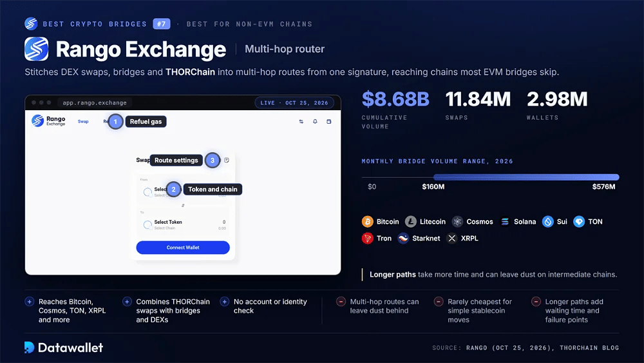The height and width of the screenshot is (363, 644).
Task: Click 'RANGO (OCT 25, 2026)' source text
Action: pos(509,348)
